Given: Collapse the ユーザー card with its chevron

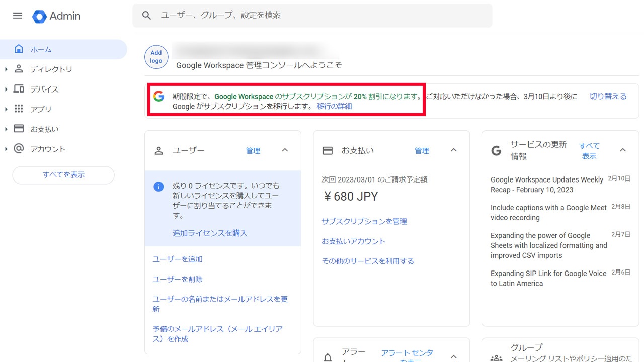Looking at the screenshot, I should 285,150.
